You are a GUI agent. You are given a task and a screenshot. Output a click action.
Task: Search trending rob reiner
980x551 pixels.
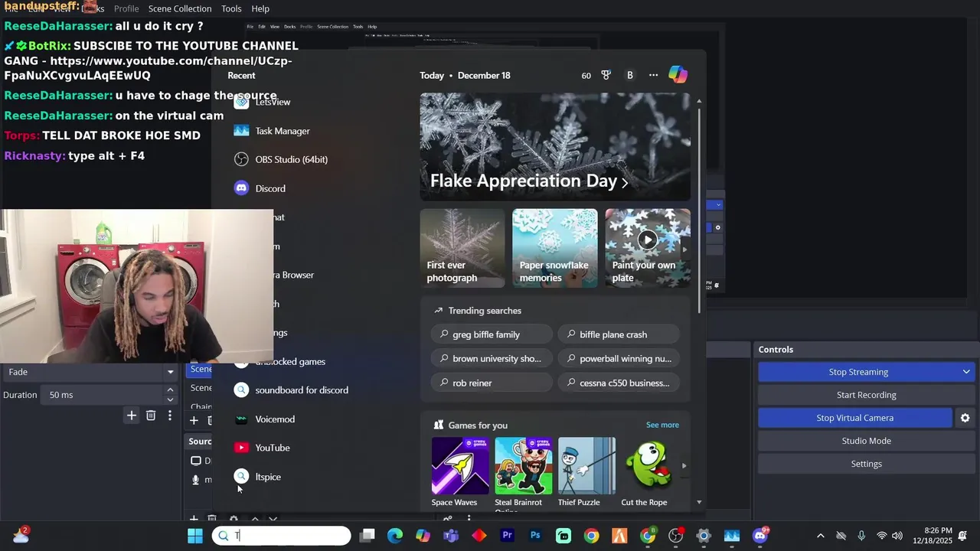click(x=492, y=383)
